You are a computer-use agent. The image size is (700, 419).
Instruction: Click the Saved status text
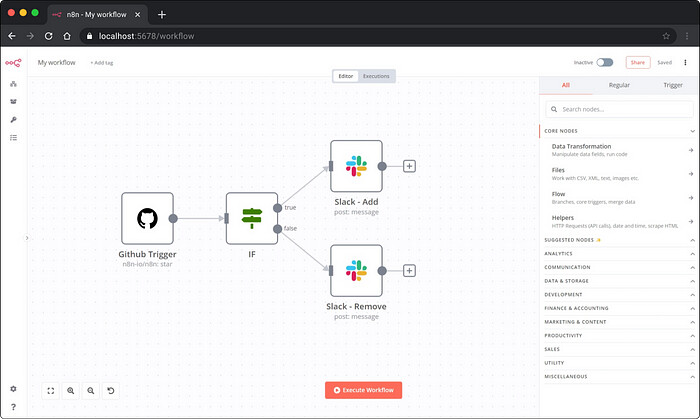coord(664,63)
